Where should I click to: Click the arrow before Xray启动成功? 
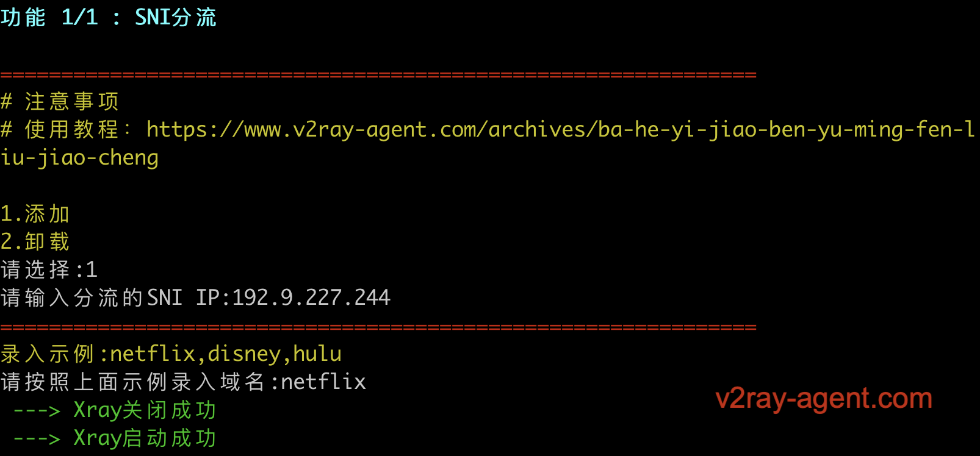click(37, 439)
